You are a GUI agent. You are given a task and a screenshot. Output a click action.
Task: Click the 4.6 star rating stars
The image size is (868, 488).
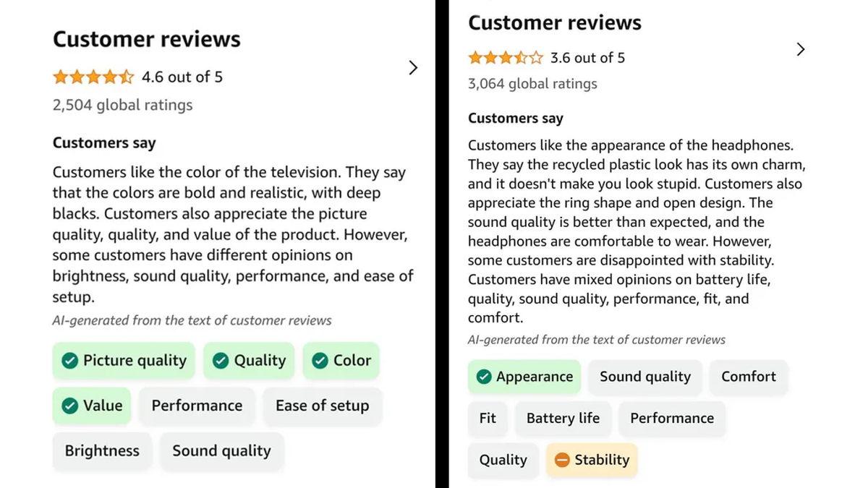tap(93, 76)
